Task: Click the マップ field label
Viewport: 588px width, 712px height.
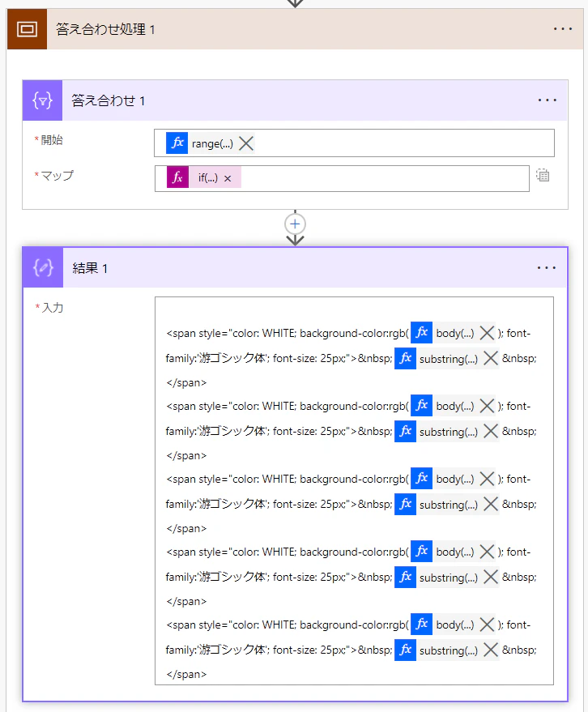Action: (x=57, y=175)
